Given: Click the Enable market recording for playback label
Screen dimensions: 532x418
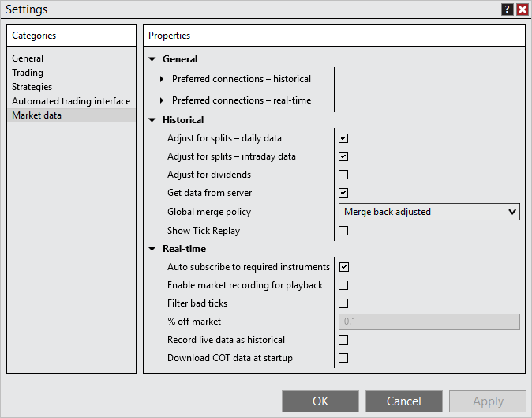Looking at the screenshot, I should [x=245, y=285].
